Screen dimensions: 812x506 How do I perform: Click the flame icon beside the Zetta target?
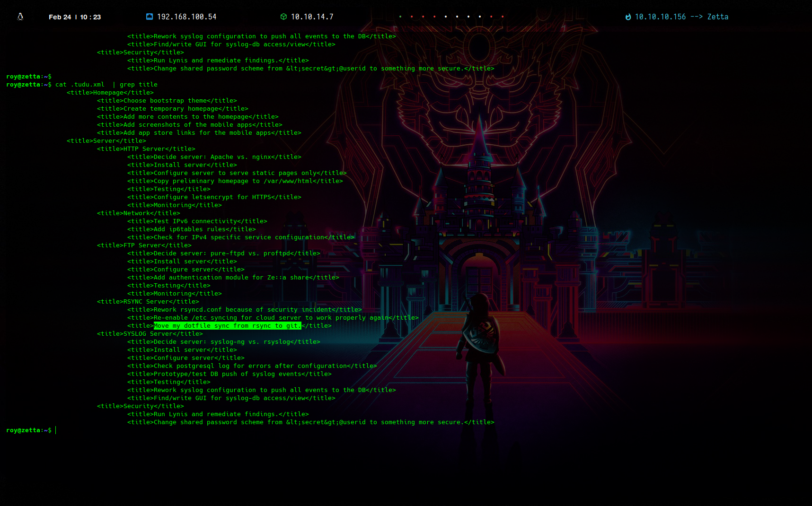point(628,17)
